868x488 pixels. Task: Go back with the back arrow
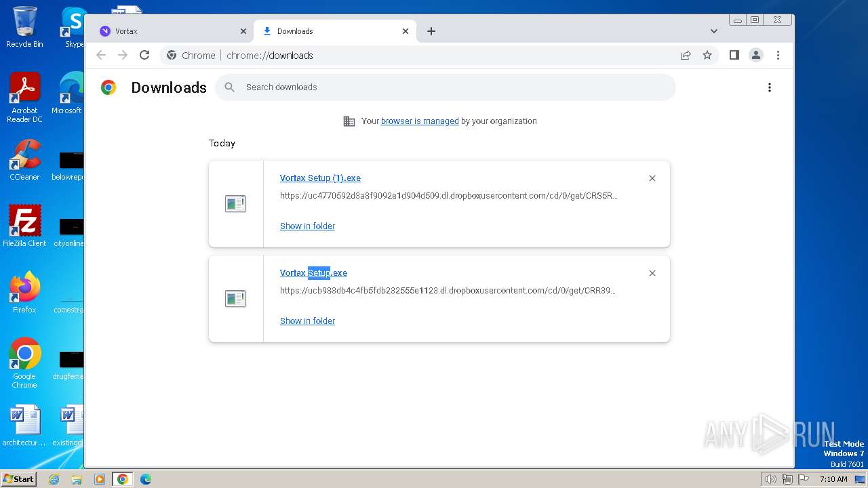coord(101,56)
